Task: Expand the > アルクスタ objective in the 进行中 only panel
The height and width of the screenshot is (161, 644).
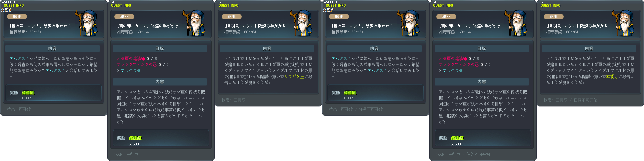Action: coord(129,71)
